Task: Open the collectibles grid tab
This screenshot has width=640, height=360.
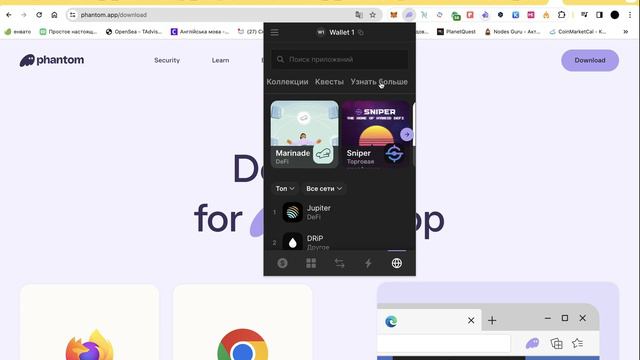Action: (311, 263)
